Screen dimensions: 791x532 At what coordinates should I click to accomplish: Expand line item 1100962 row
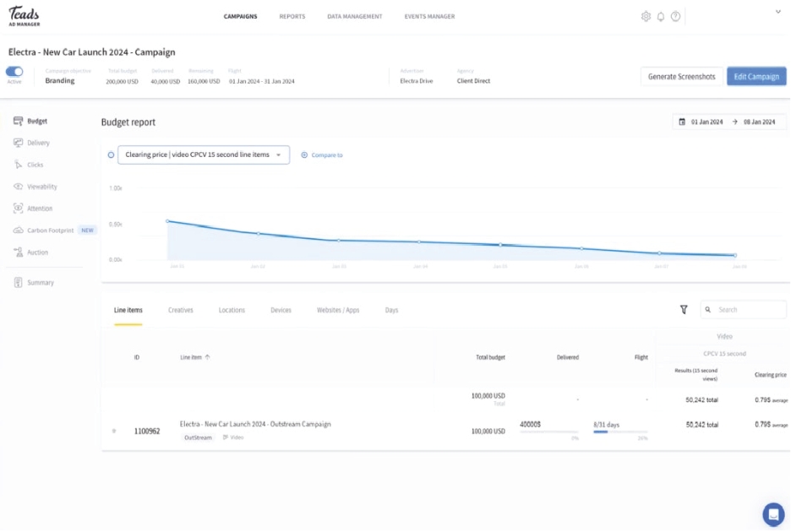[114, 432]
